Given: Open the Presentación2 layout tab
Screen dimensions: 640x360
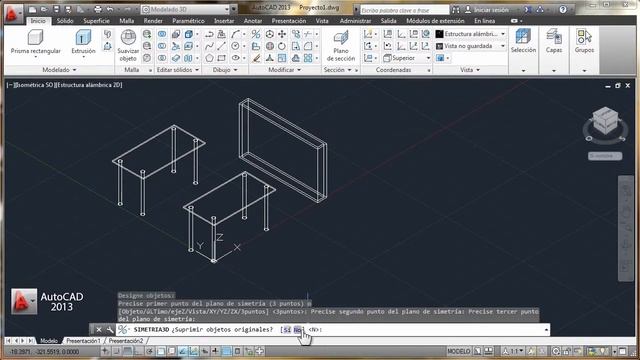Looking at the screenshot, I should point(126,340).
